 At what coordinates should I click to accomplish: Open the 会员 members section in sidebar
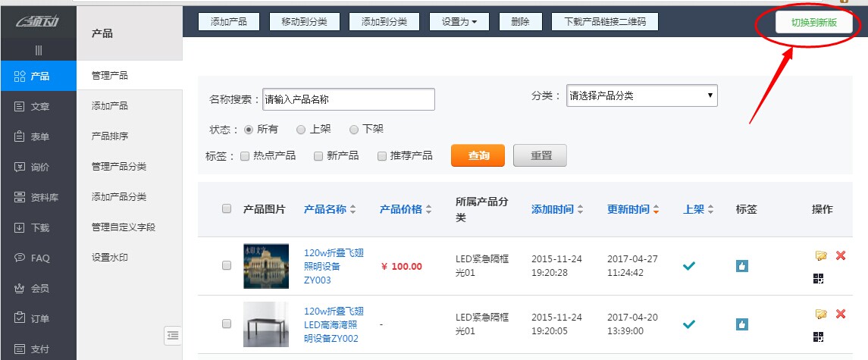39,288
